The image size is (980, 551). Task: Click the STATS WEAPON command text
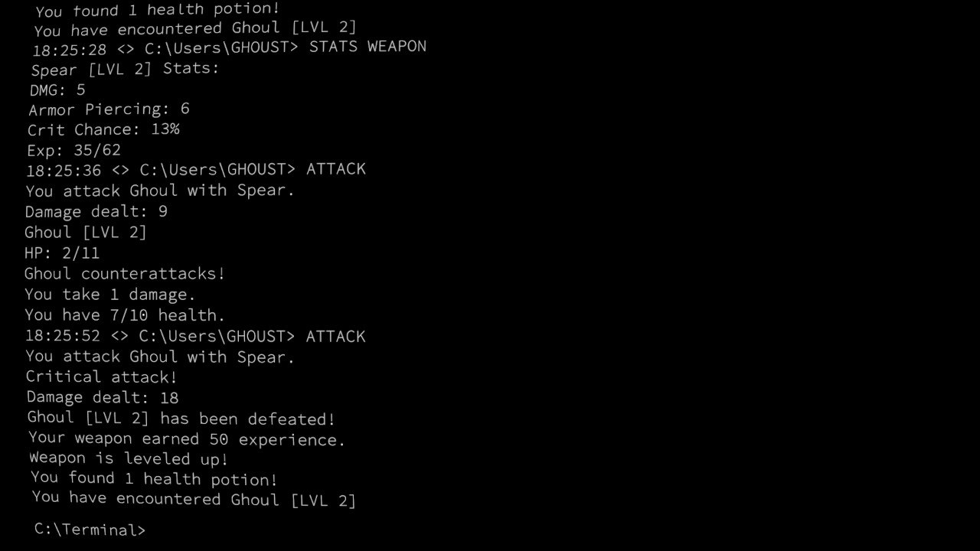(367, 47)
